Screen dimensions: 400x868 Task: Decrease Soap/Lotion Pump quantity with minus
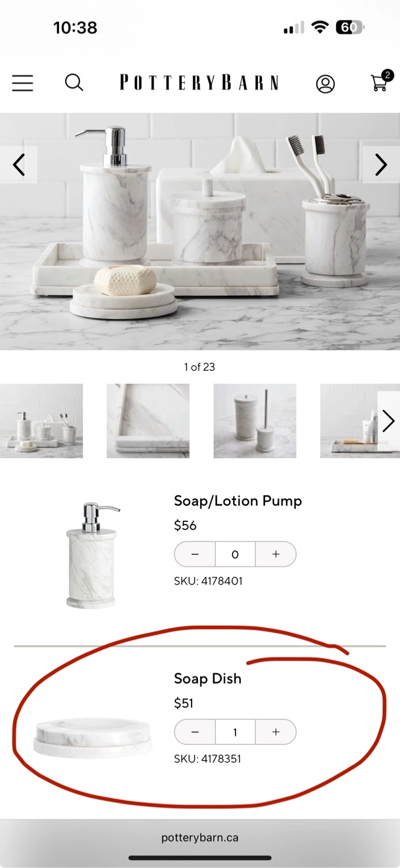[x=195, y=554]
